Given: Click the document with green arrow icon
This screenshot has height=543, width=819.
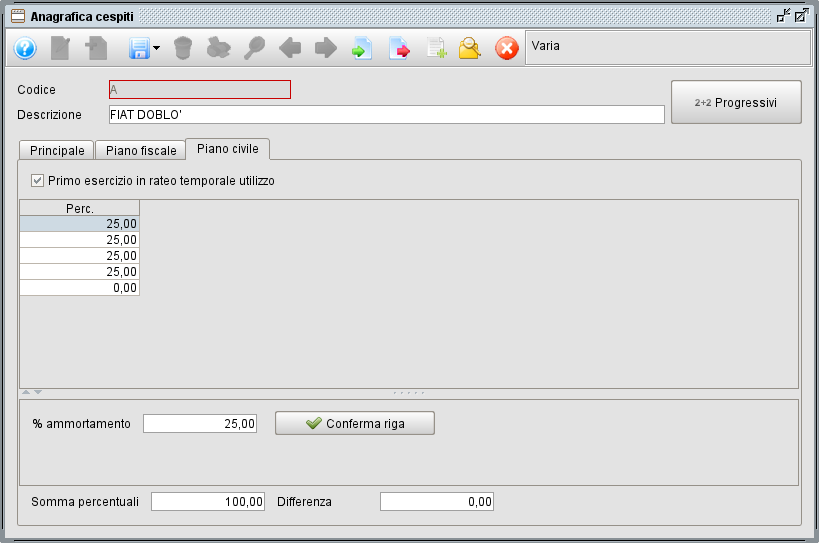Looking at the screenshot, I should click(361, 49).
